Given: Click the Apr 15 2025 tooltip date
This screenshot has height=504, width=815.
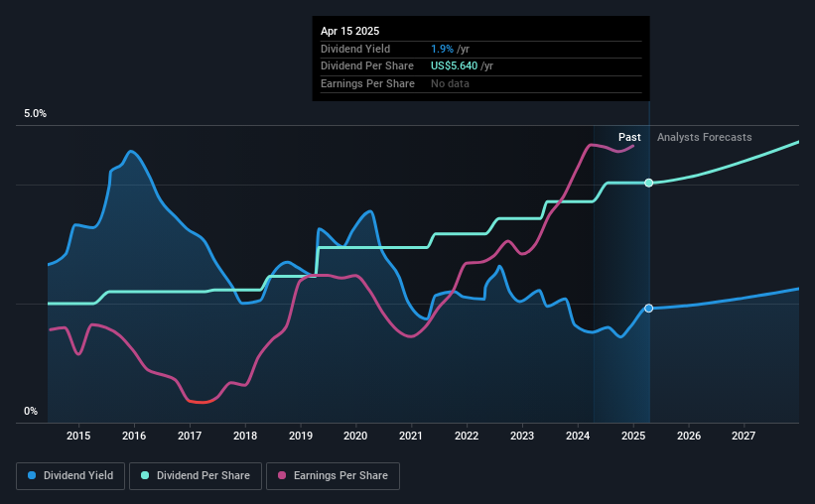Looking at the screenshot, I should [349, 31].
